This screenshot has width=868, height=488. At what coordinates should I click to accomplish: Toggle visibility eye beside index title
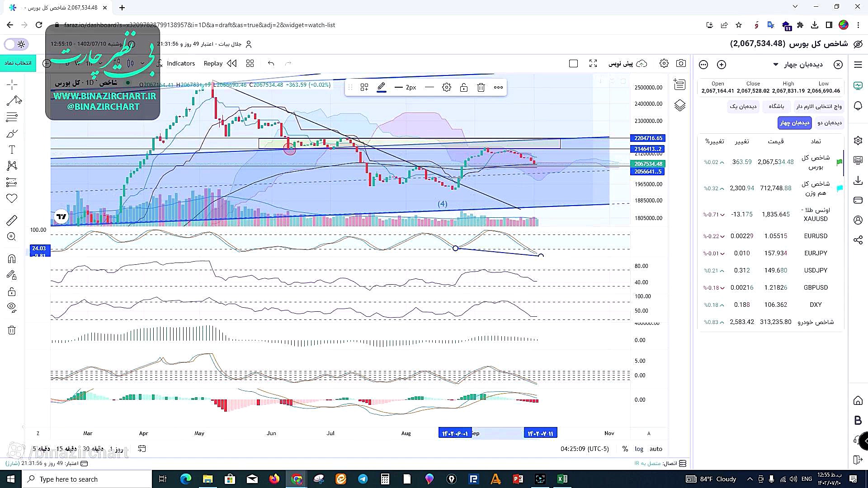point(858,44)
